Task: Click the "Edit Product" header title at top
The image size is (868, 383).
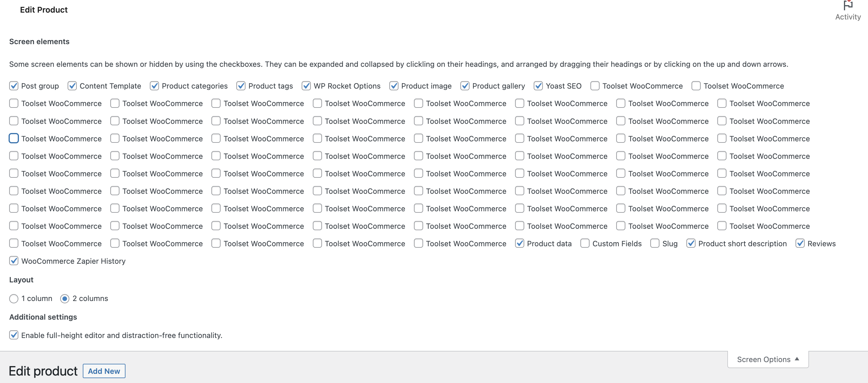Action: [44, 10]
